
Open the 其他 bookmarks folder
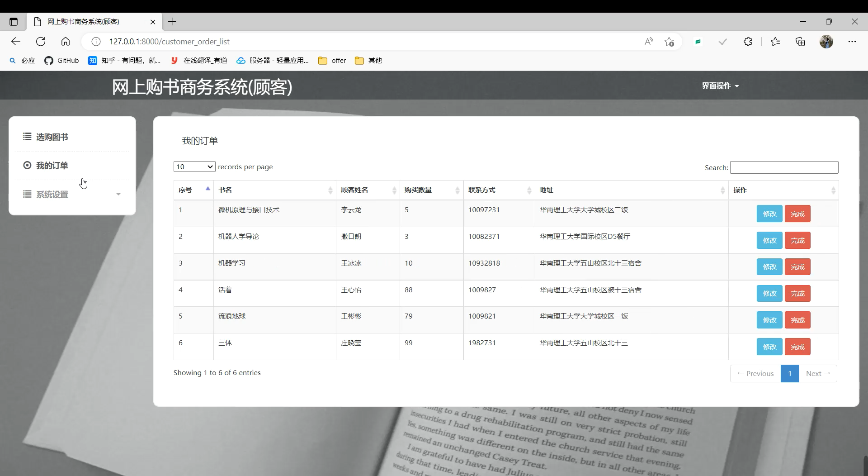coord(368,61)
